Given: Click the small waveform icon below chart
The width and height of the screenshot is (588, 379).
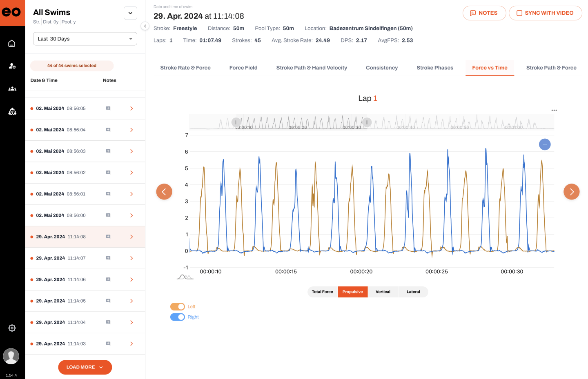Looking at the screenshot, I should (185, 277).
